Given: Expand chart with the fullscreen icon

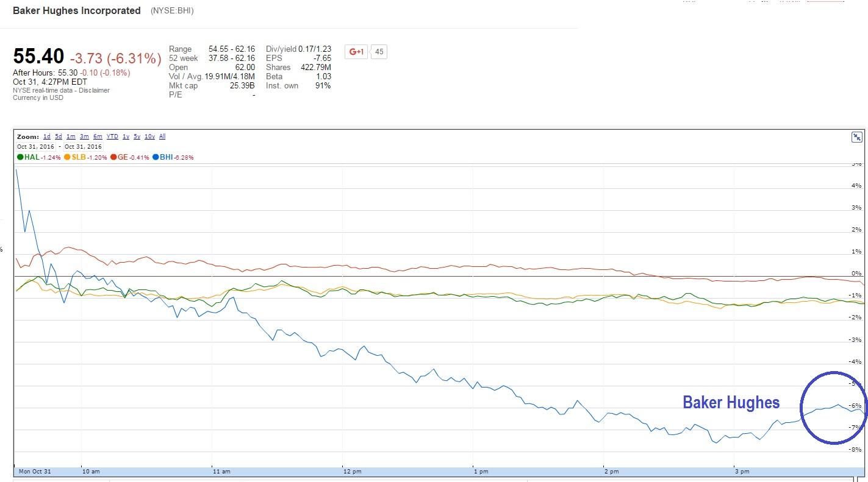Looking at the screenshot, I should tap(856, 137).
